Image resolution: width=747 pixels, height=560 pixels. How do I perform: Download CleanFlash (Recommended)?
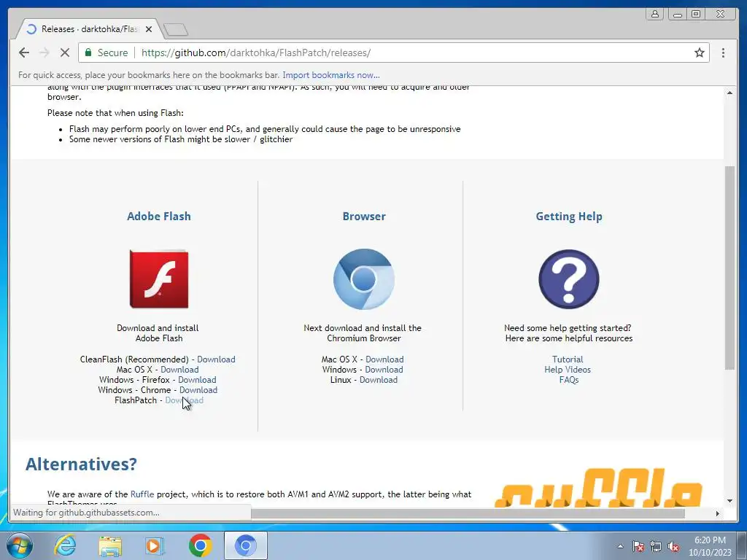[216, 359]
